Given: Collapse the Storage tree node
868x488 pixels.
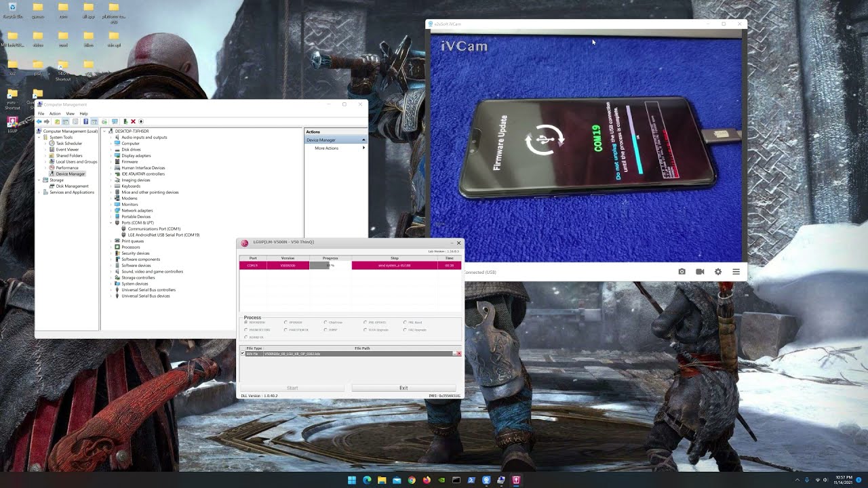Looking at the screenshot, I should coord(39,180).
